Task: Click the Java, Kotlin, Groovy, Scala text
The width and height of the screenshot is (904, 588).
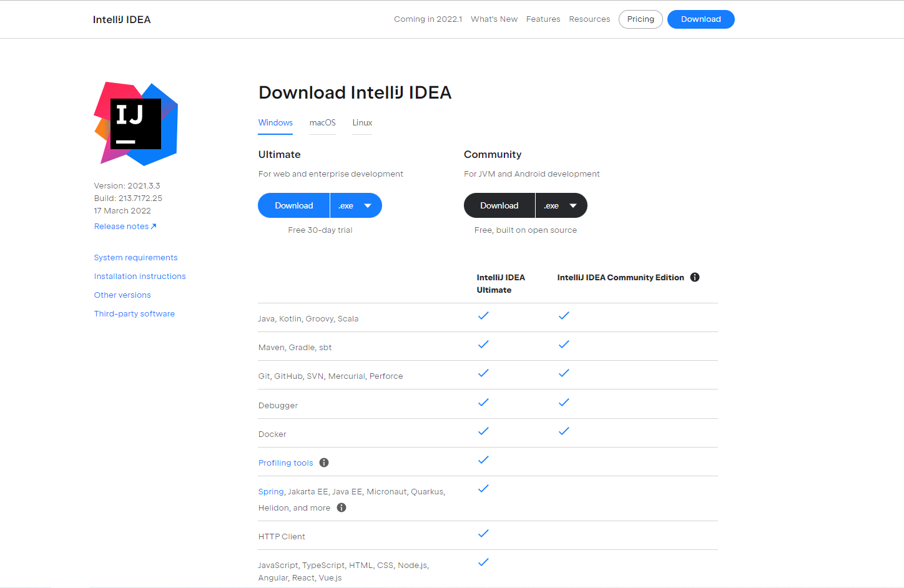Action: point(308,319)
